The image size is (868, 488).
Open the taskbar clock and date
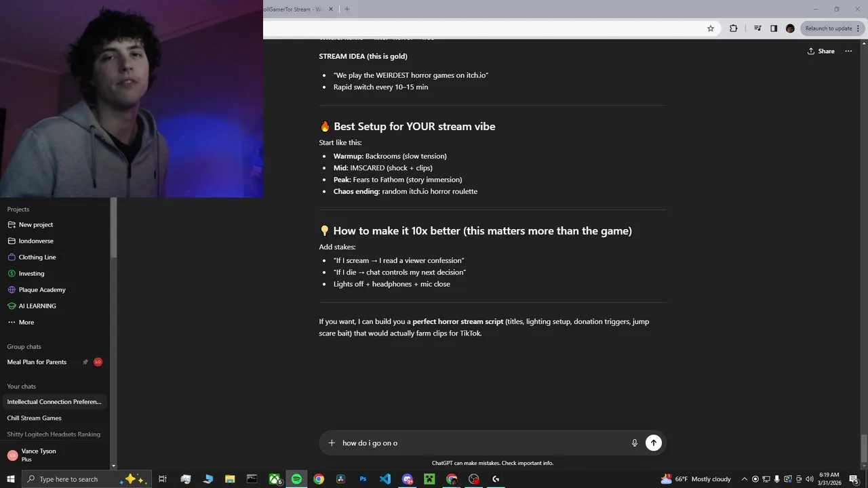tap(829, 479)
